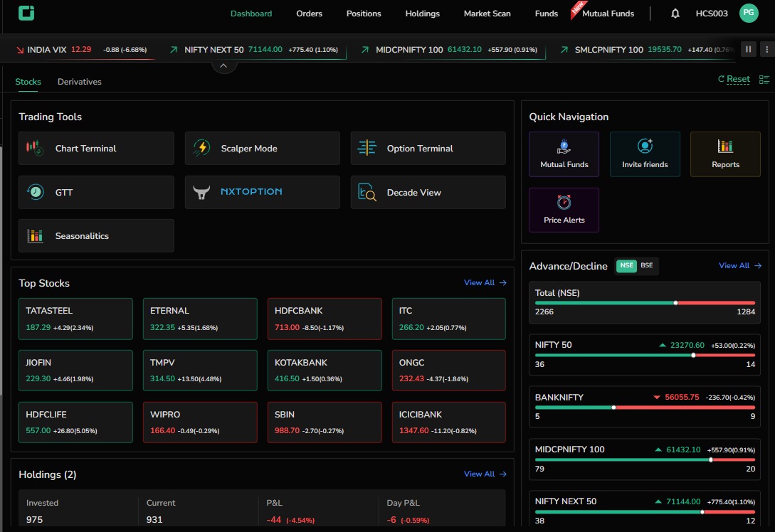Collapse the ticker bar chevron

224,65
